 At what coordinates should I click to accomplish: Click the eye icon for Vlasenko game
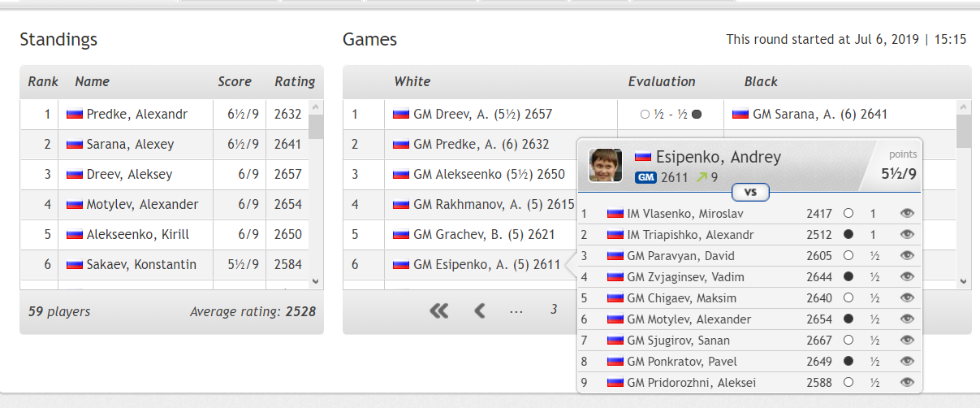(908, 214)
